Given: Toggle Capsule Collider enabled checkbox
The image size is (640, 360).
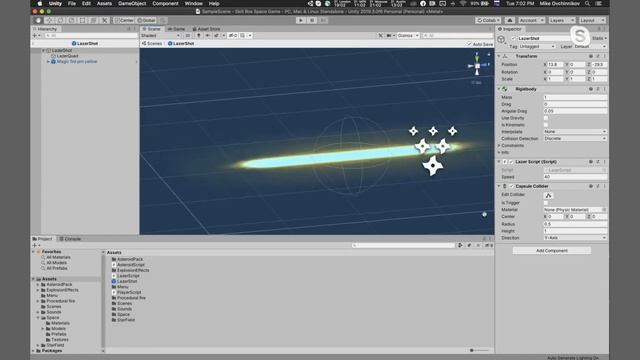Looking at the screenshot, I should (x=511, y=186).
